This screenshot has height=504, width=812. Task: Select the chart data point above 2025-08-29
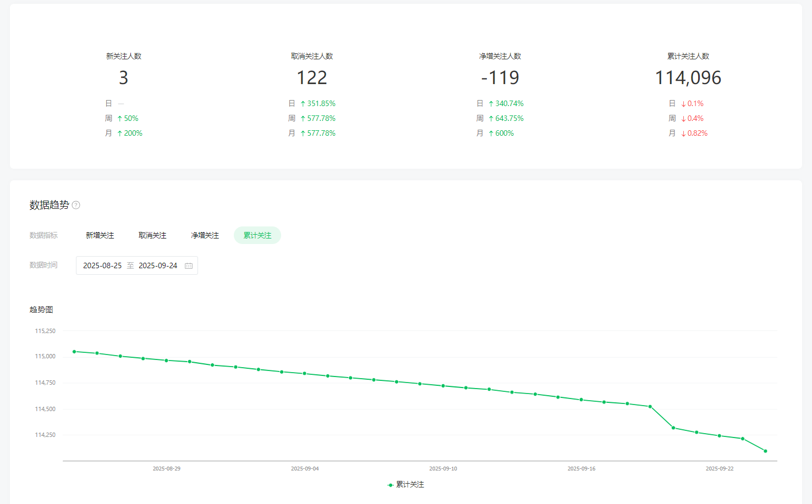tap(167, 361)
